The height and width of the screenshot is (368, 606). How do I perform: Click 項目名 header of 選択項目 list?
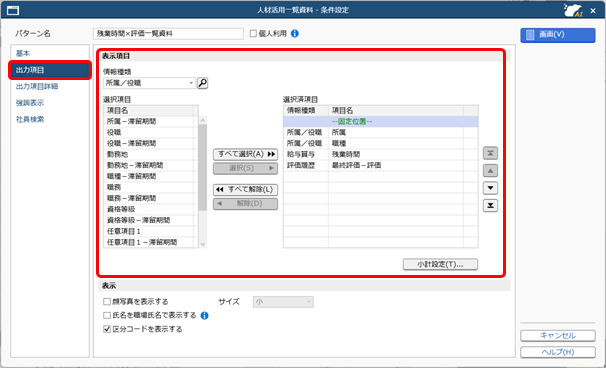tap(148, 111)
